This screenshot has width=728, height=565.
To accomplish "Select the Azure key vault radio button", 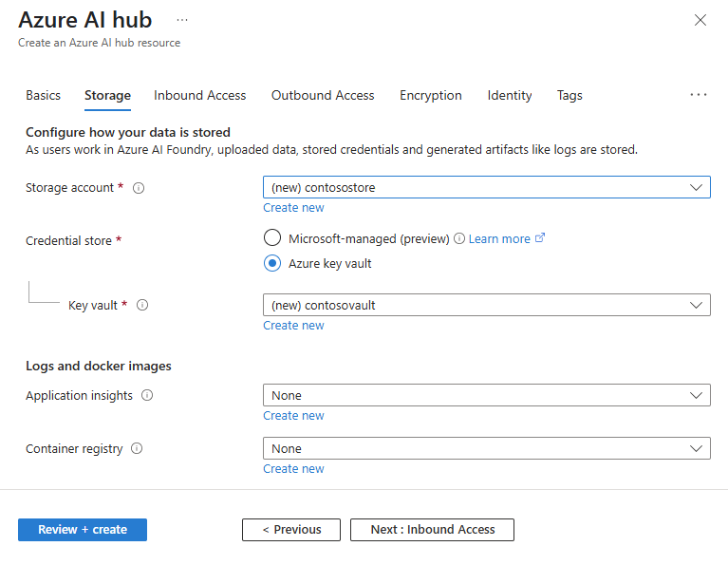I will click(272, 263).
